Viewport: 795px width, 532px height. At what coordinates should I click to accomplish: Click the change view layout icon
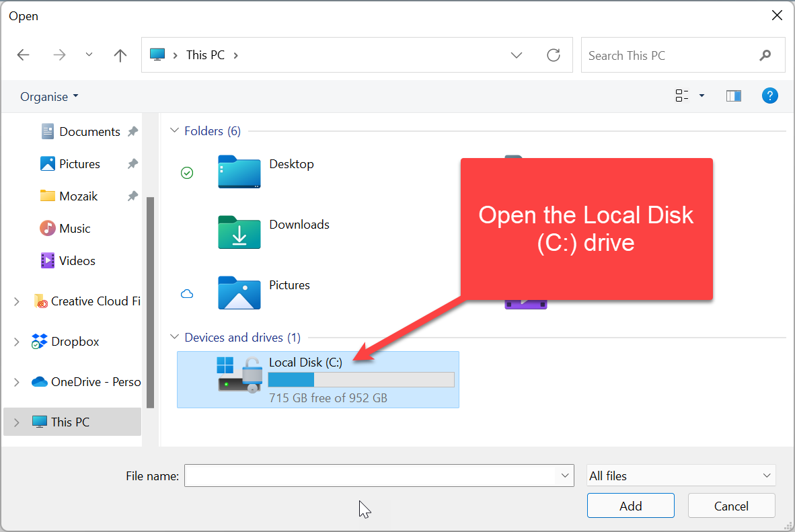pos(682,96)
